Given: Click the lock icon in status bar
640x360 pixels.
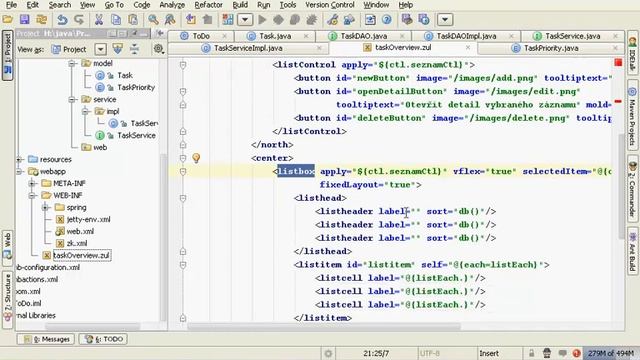Looking at the screenshot, I should click(531, 353).
